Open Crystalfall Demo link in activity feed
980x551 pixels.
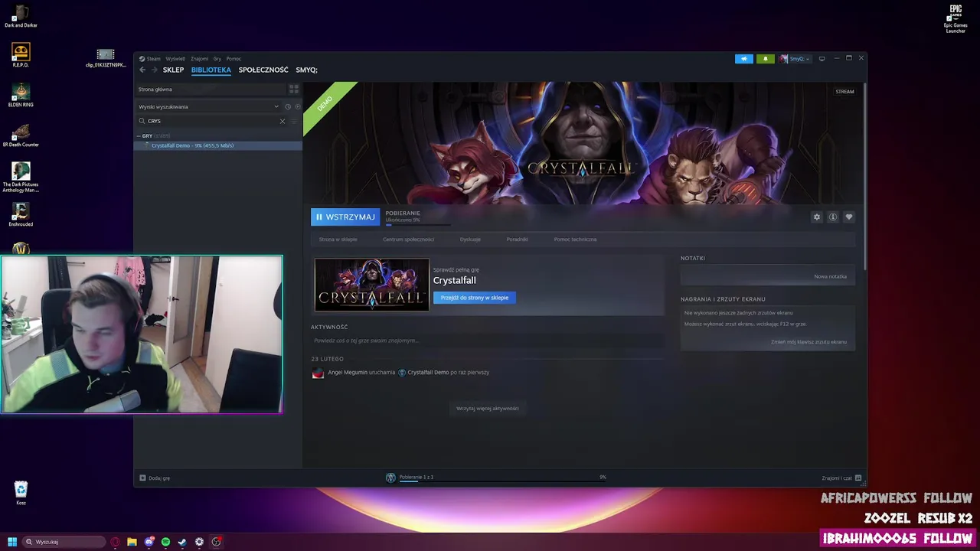(428, 373)
